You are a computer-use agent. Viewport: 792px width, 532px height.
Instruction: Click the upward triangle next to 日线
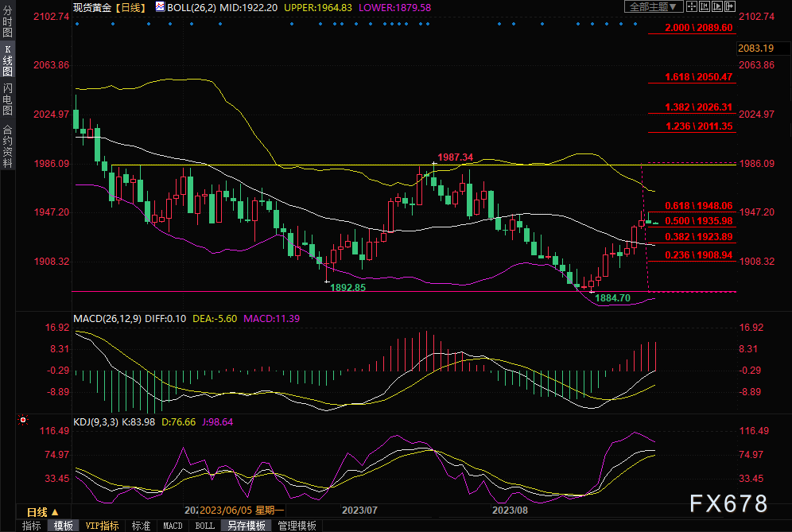click(55, 512)
